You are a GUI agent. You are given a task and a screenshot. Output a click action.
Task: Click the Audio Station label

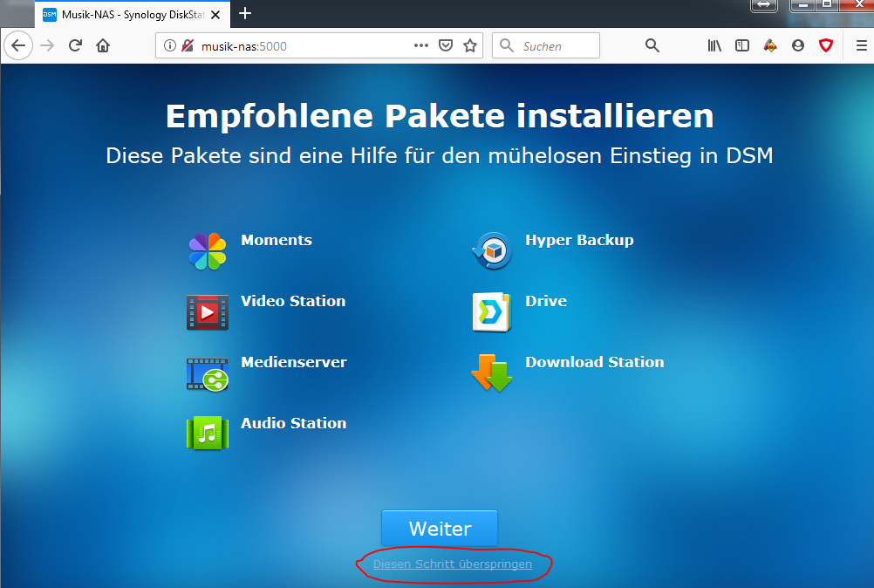294,423
